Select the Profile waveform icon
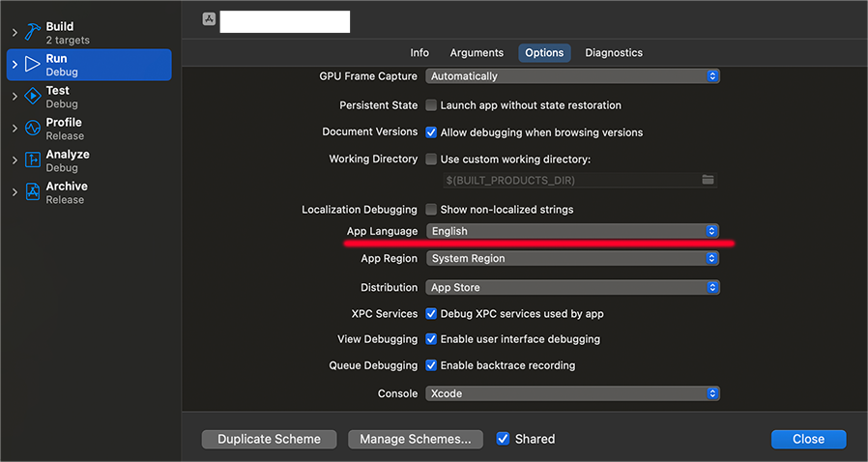 [33, 129]
